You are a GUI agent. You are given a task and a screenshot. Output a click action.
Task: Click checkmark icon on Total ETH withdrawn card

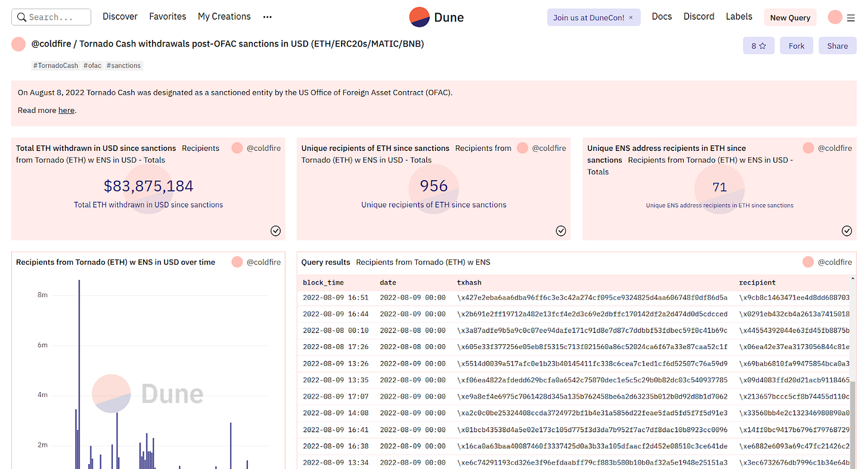(275, 231)
